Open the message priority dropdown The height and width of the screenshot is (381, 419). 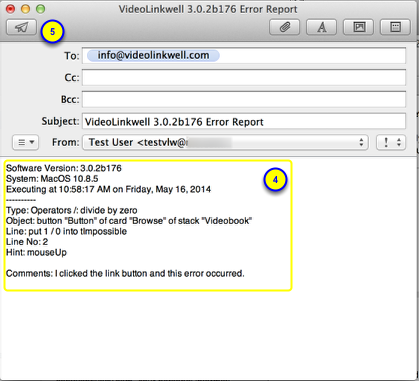(391, 142)
